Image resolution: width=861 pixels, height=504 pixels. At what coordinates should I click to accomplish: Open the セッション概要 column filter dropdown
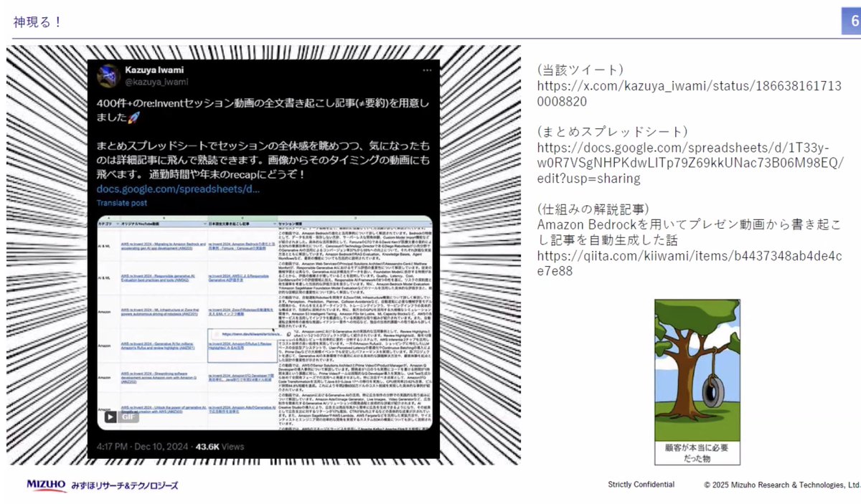(430, 224)
